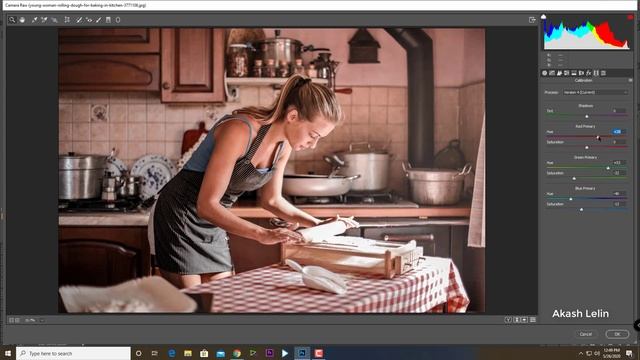Click the Green Primary Hue value field

(619, 162)
